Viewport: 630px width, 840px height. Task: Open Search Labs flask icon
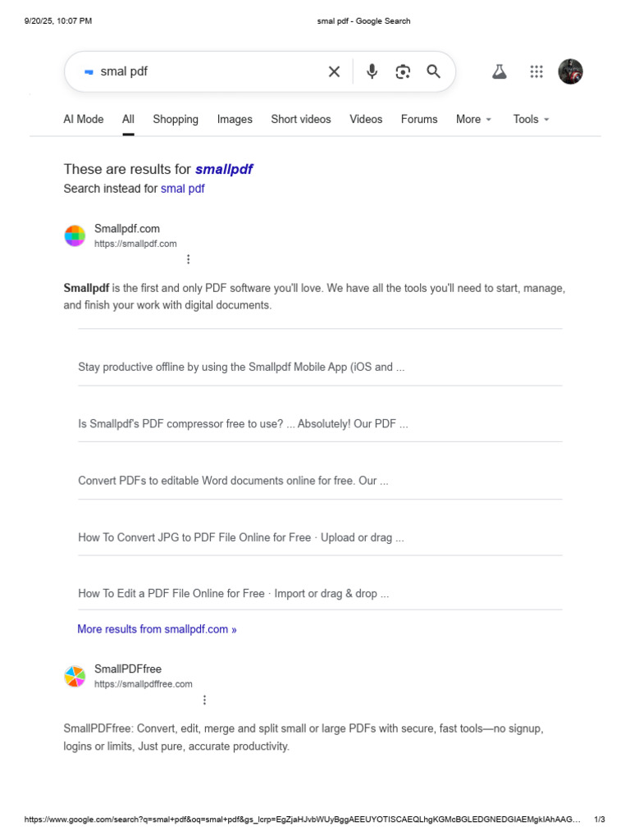(499, 72)
